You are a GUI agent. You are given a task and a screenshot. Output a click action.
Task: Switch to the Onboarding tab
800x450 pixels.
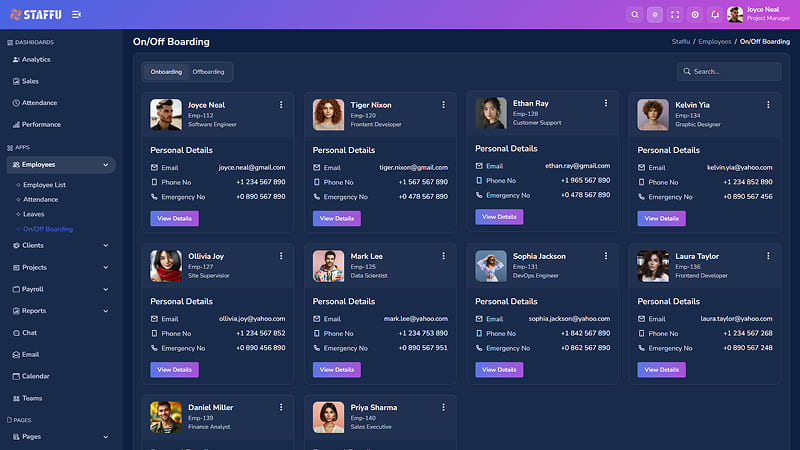(x=166, y=72)
